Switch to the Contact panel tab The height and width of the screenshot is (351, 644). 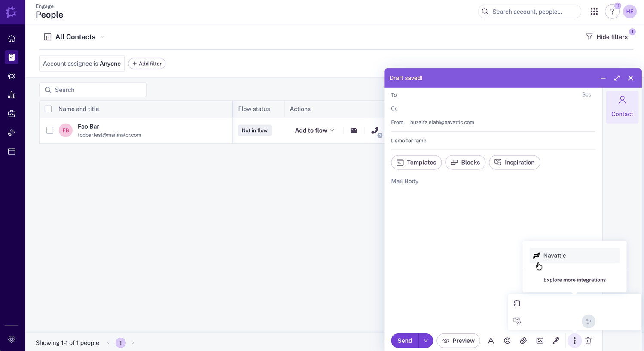tap(622, 106)
